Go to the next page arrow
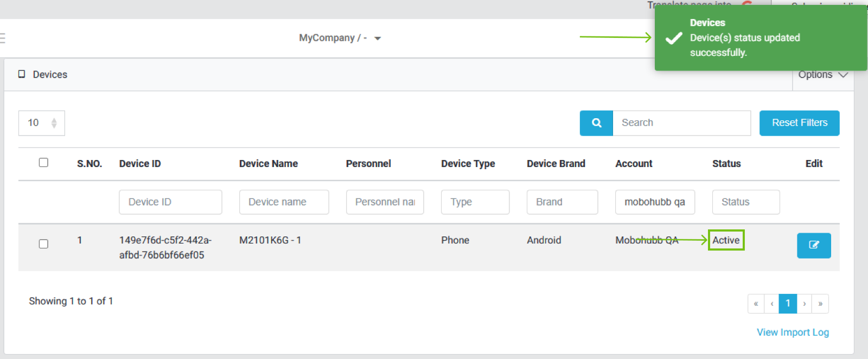 (x=804, y=304)
